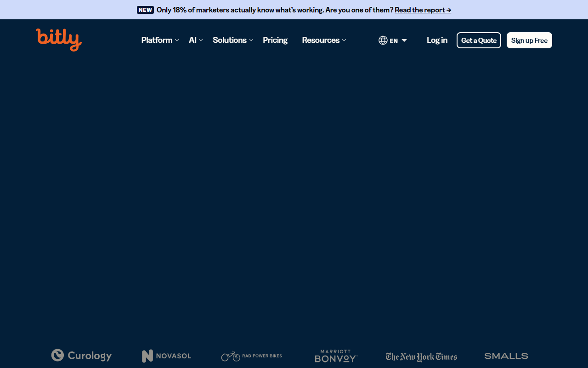Expand the Resources menu chevron
This screenshot has width=588, height=368.
click(x=344, y=40)
